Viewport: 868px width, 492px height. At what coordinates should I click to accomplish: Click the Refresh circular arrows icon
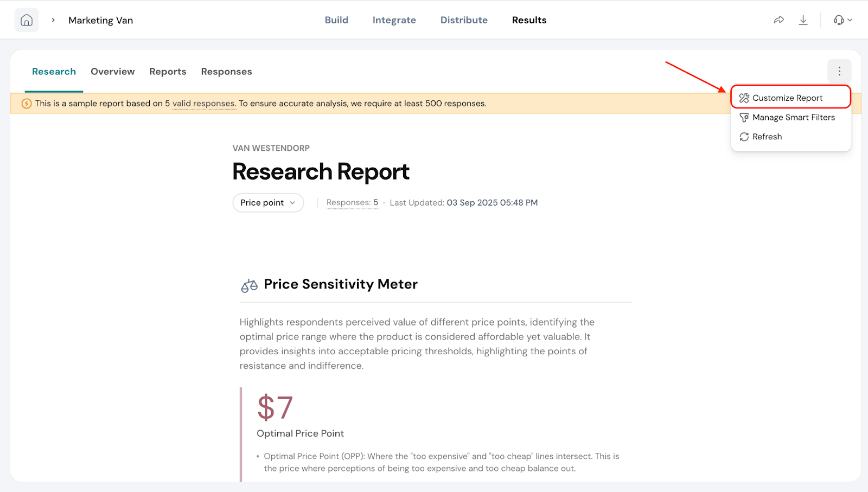[x=744, y=137]
